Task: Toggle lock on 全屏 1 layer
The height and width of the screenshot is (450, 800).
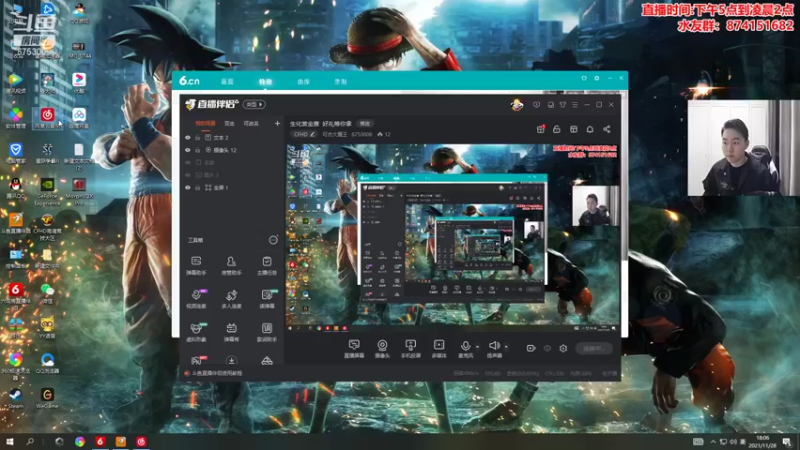Action: pos(197,188)
